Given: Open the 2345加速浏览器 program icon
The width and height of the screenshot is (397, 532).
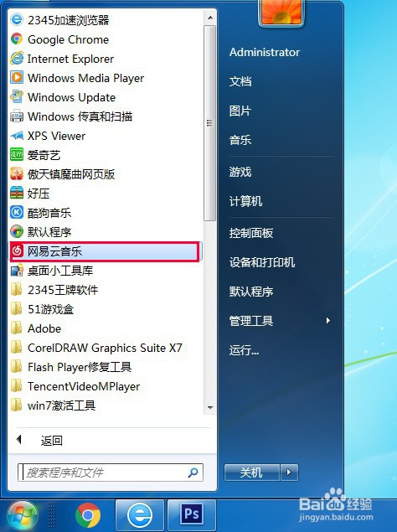Looking at the screenshot, I should click(17, 19).
